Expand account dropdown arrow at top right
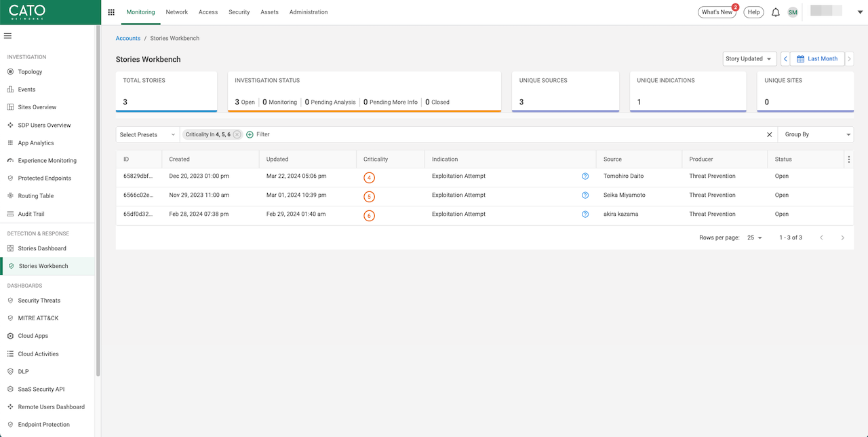The image size is (868, 437). click(x=861, y=12)
